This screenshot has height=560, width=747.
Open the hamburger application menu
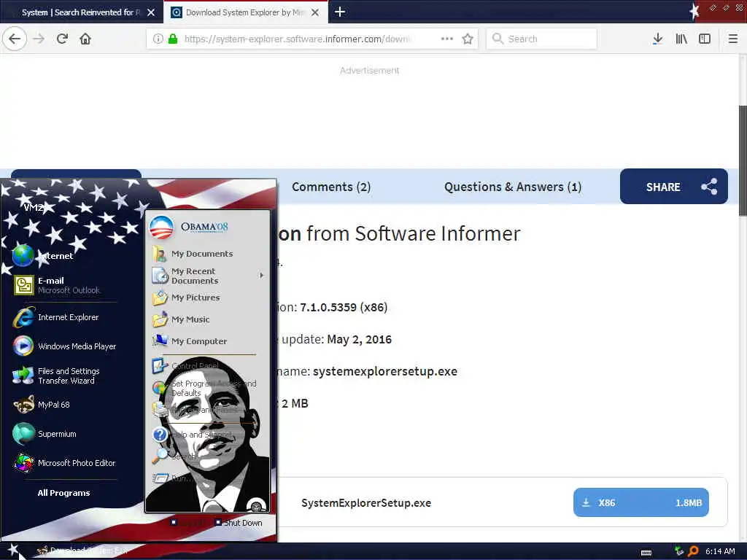tap(733, 39)
